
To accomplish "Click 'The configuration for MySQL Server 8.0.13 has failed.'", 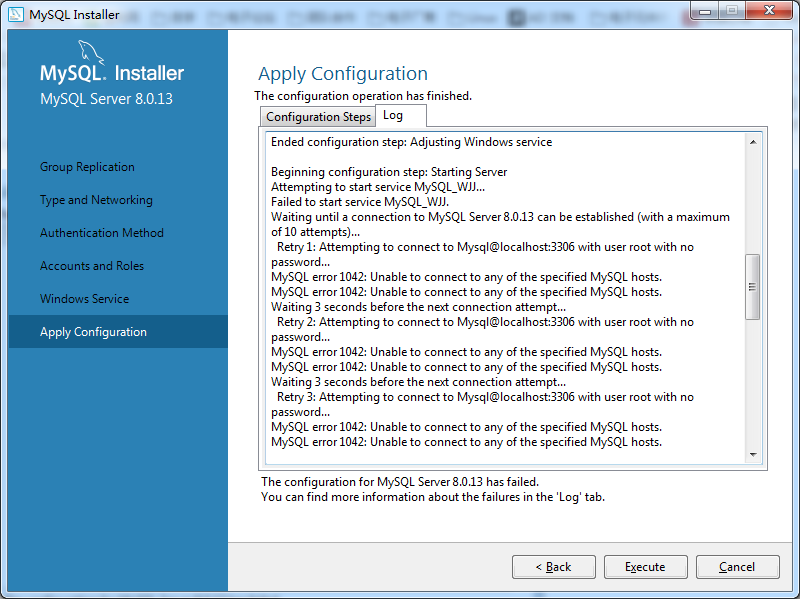I will (400, 482).
